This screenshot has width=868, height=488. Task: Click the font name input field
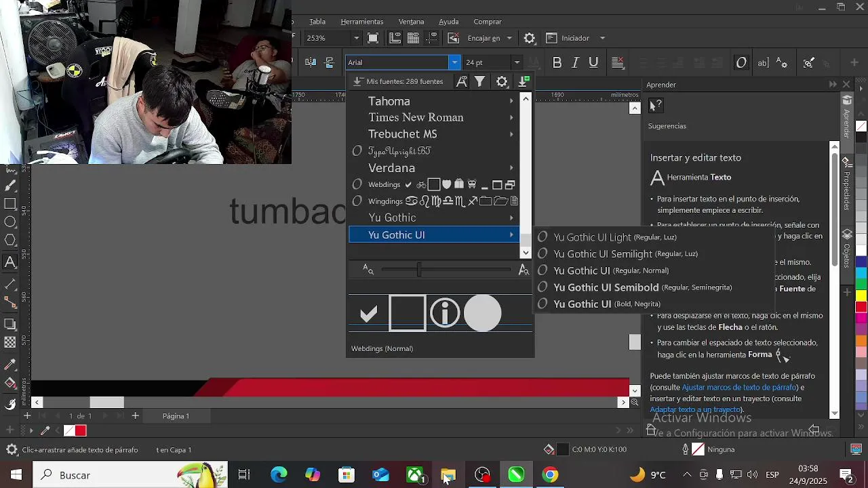point(397,62)
